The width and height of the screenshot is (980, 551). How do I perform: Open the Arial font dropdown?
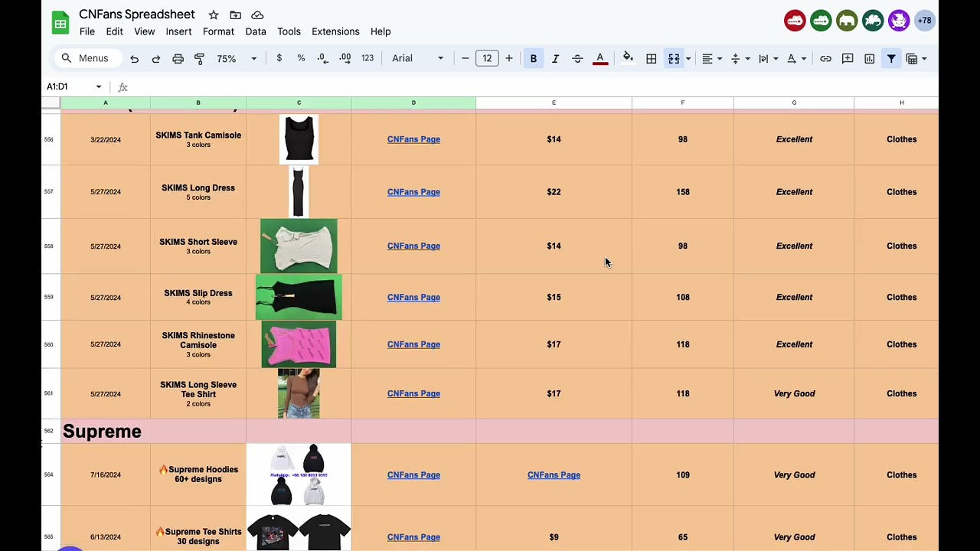pyautogui.click(x=417, y=59)
